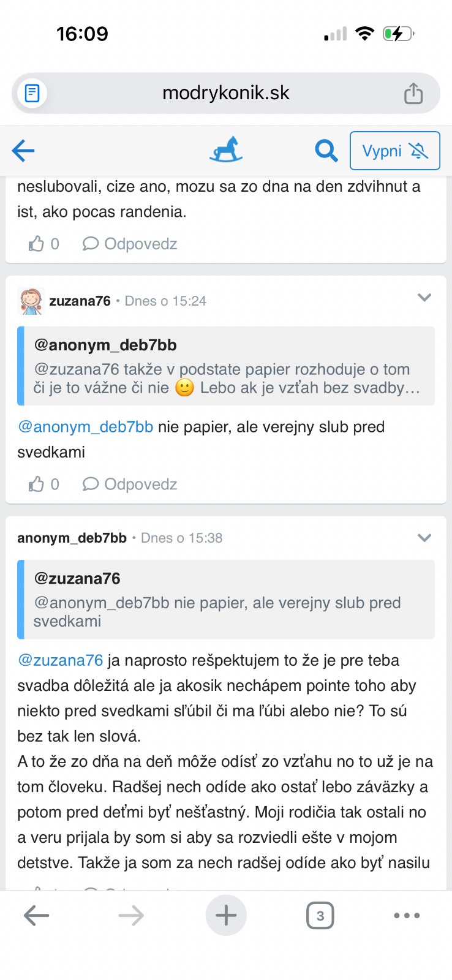Open reader mode page icon
452x980 pixels.
click(32, 93)
